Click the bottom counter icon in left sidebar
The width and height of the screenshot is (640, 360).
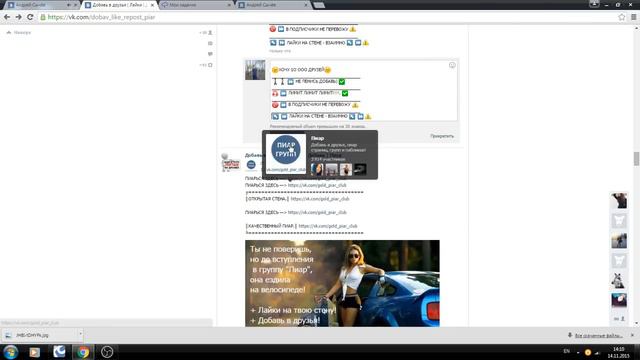[207, 65]
